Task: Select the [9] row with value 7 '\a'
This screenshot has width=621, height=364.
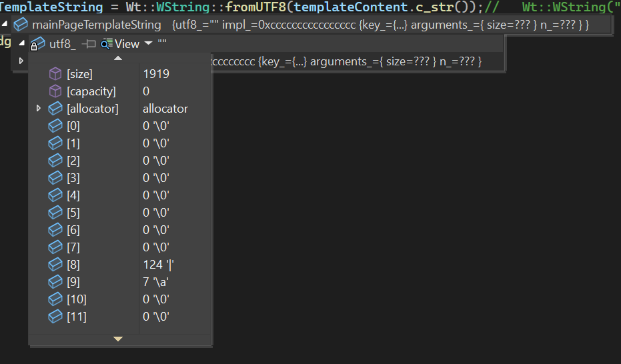Action: [x=120, y=282]
